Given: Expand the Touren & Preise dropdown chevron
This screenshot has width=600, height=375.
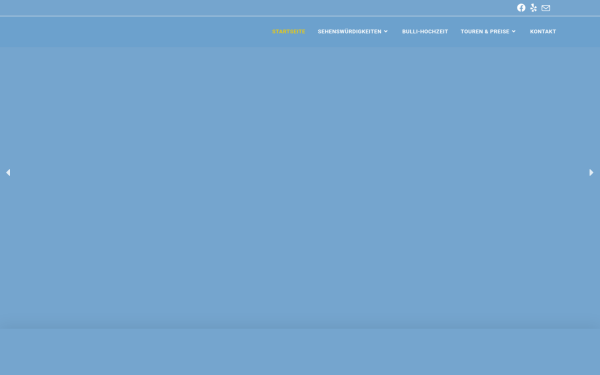Looking at the screenshot, I should pos(514,31).
